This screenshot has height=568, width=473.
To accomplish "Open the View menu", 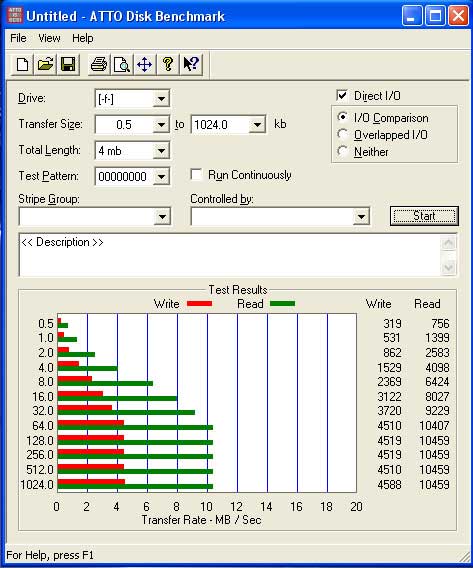I will pos(49,38).
